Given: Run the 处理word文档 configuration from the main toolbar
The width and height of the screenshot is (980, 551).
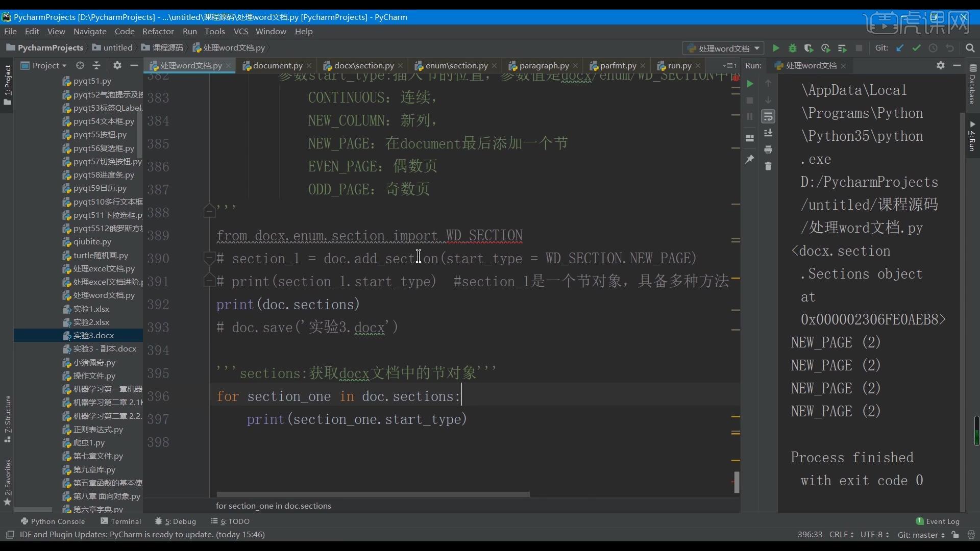Looking at the screenshot, I should coord(776,48).
